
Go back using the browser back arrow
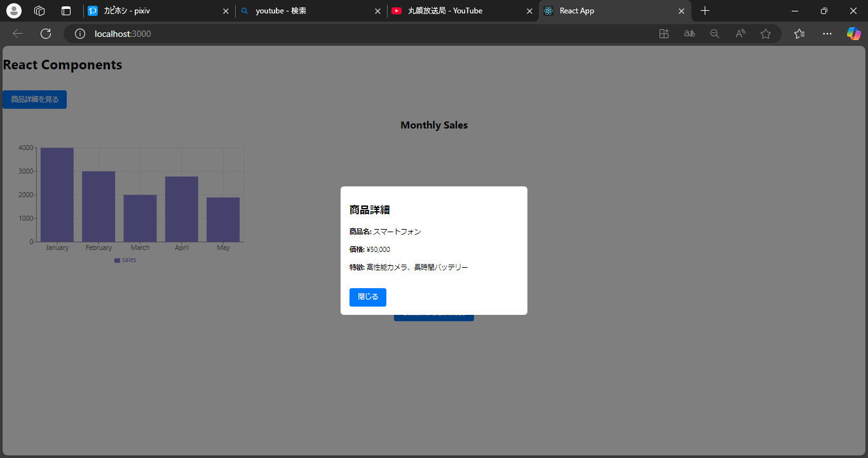[17, 33]
